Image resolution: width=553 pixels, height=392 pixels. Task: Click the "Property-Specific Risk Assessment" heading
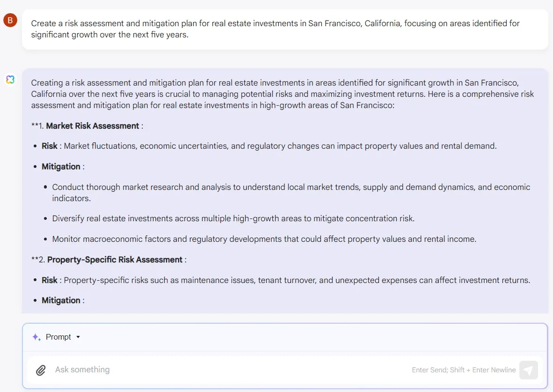(115, 260)
